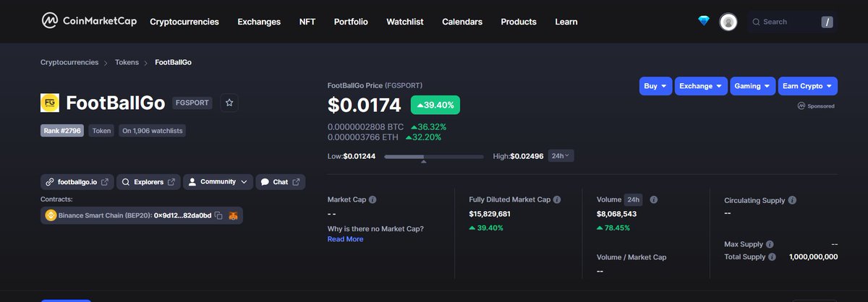Open the CoinMarketCap home logo
The image size is (868, 302).
(89, 21)
